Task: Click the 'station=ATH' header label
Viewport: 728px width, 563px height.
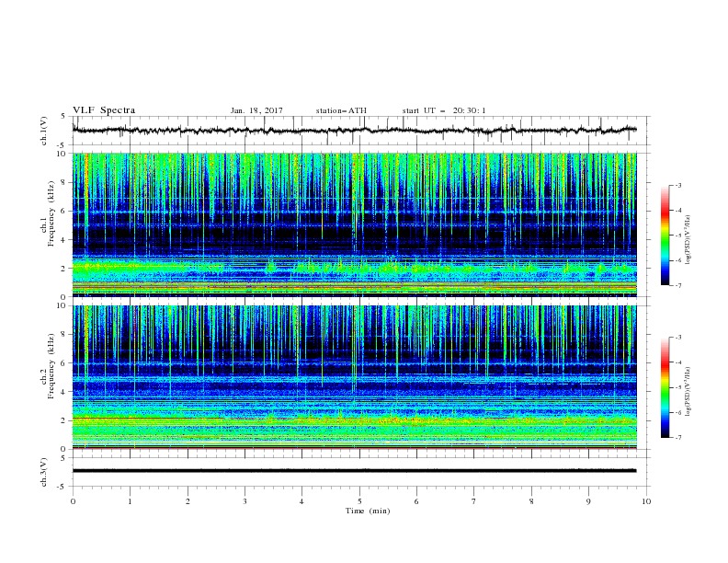Action: click(x=341, y=110)
